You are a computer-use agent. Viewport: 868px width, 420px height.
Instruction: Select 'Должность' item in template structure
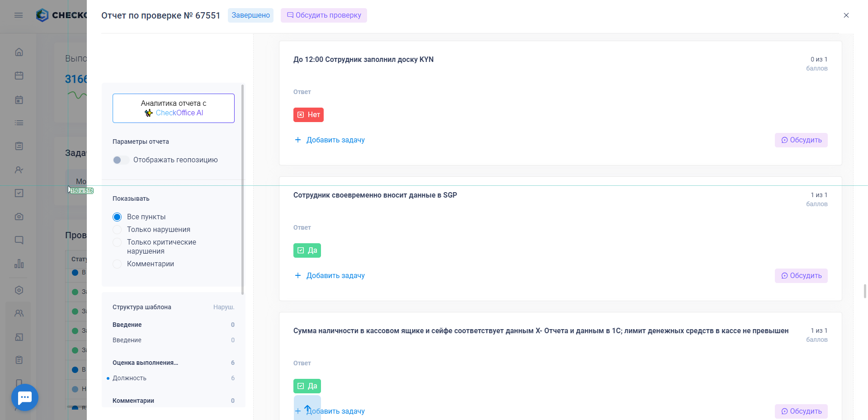(129, 378)
